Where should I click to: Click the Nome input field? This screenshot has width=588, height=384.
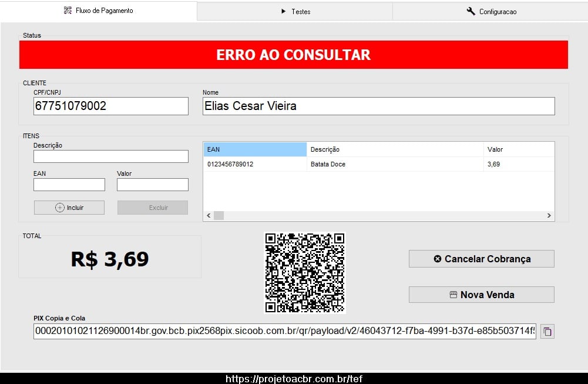[379, 106]
